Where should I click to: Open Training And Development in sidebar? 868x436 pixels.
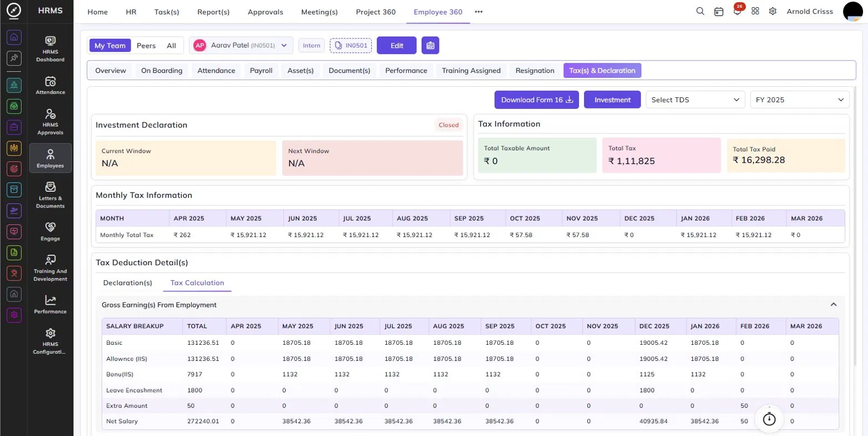51,268
